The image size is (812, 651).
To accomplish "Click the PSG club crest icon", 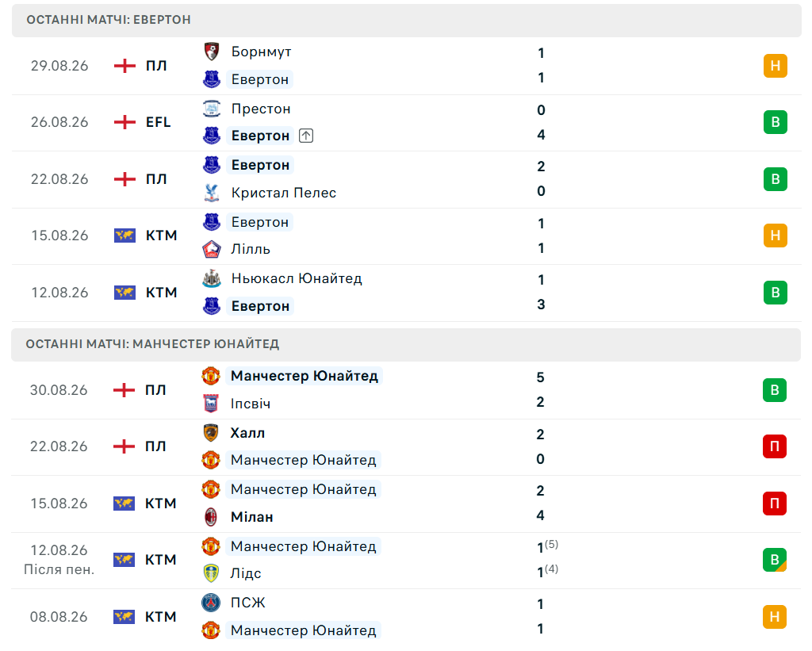I will [211, 603].
